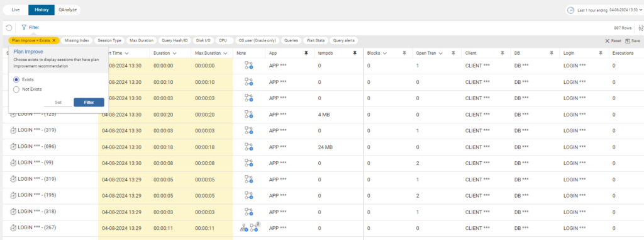Remove the Plan Improve = Exists filter chip
644x240 pixels.
click(x=54, y=40)
